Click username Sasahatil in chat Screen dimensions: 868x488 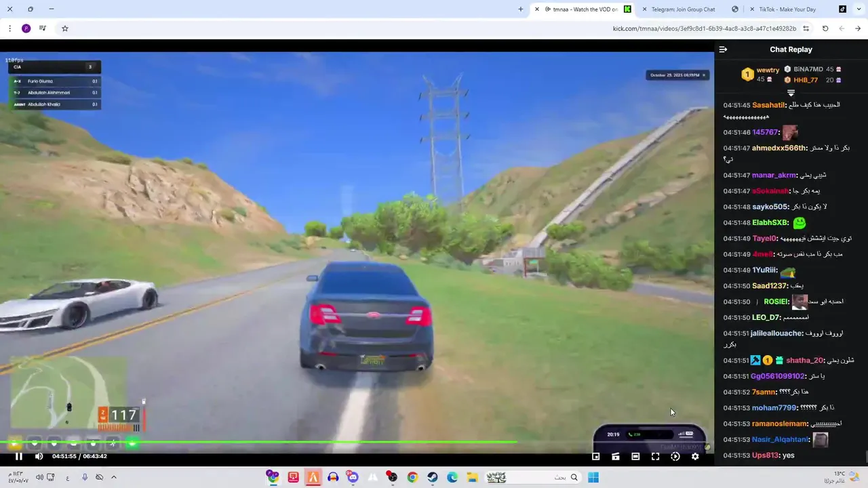click(x=768, y=105)
